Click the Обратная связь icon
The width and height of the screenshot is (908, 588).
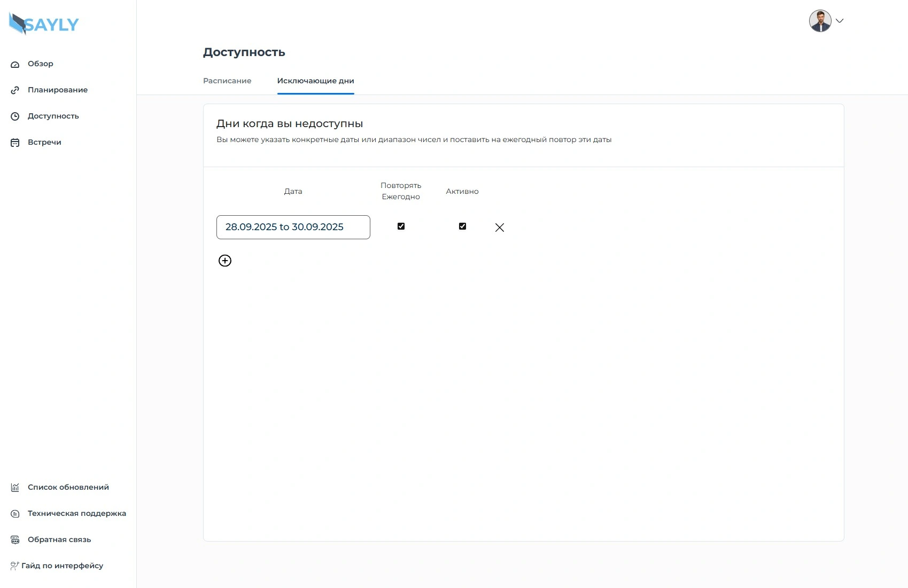(x=15, y=540)
